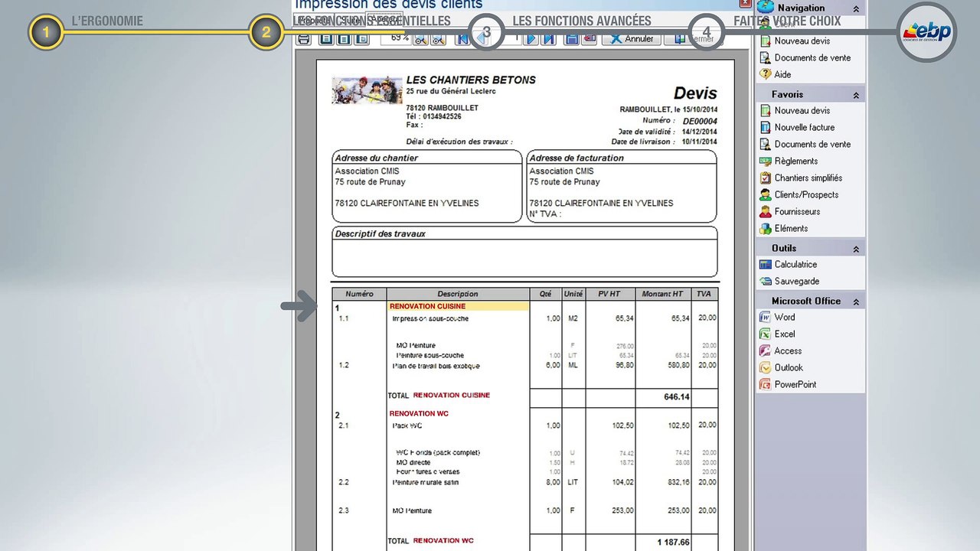Collapse the Microsoft Office panel section
This screenshot has width=980, height=551.
click(856, 302)
